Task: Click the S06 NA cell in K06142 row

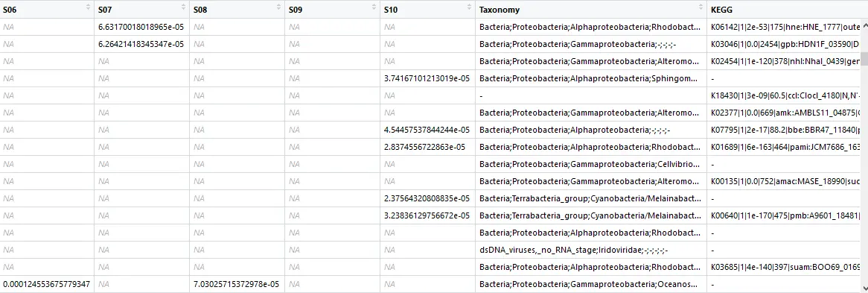Action: [x=47, y=27]
